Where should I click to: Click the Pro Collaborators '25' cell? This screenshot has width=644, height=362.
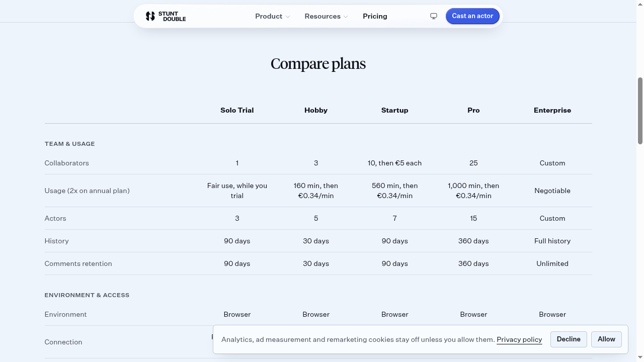(473, 163)
